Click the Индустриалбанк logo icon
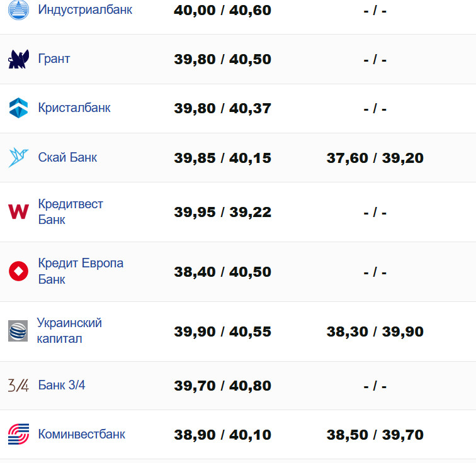This screenshot has height=463, width=476. (18, 10)
